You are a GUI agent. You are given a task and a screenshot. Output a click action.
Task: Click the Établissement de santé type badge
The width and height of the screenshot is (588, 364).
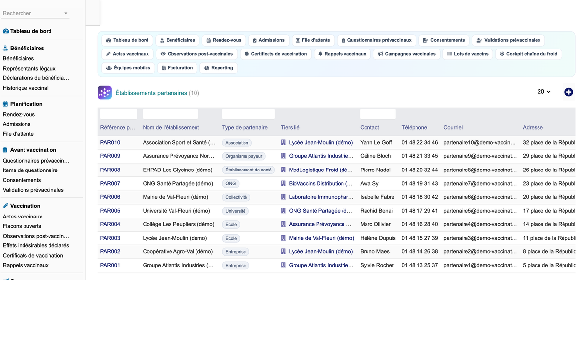(x=248, y=170)
